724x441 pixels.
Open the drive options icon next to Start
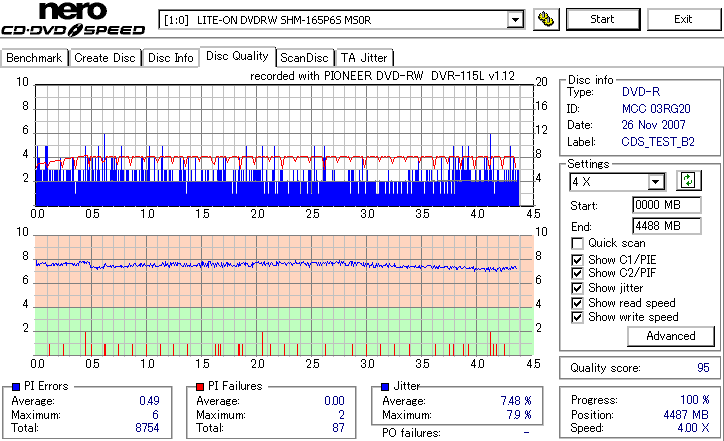click(x=546, y=19)
